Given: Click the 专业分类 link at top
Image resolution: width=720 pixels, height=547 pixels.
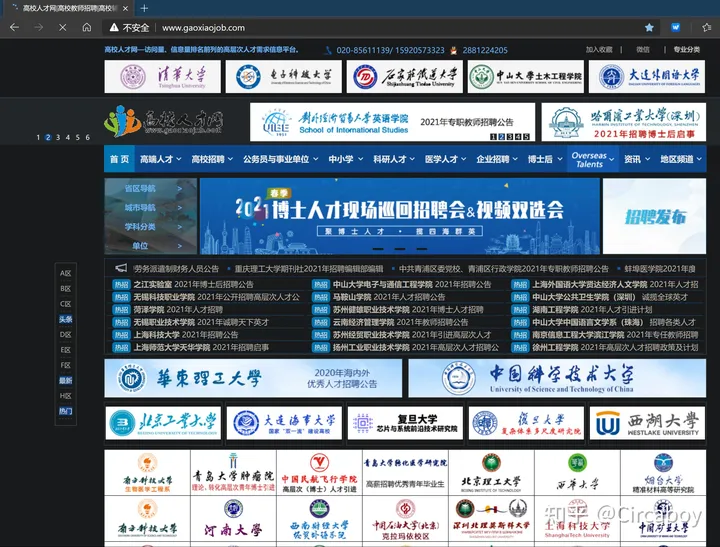Looking at the screenshot, I should click(686, 50).
